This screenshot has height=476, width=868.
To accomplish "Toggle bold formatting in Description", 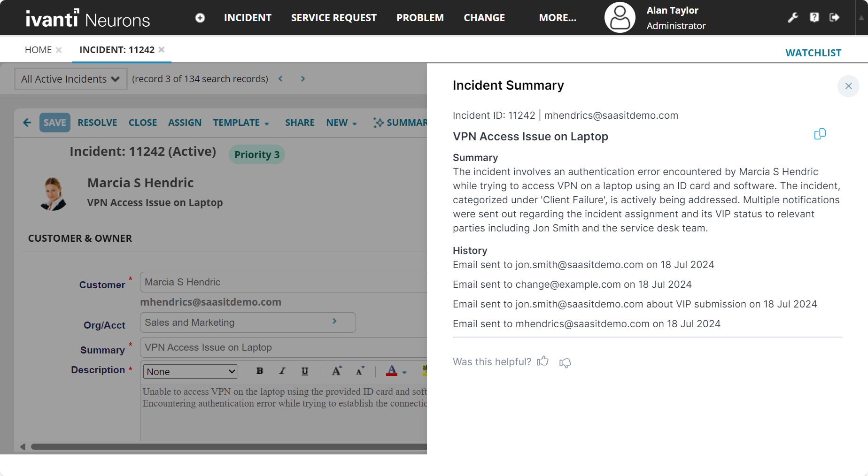I will [x=260, y=371].
